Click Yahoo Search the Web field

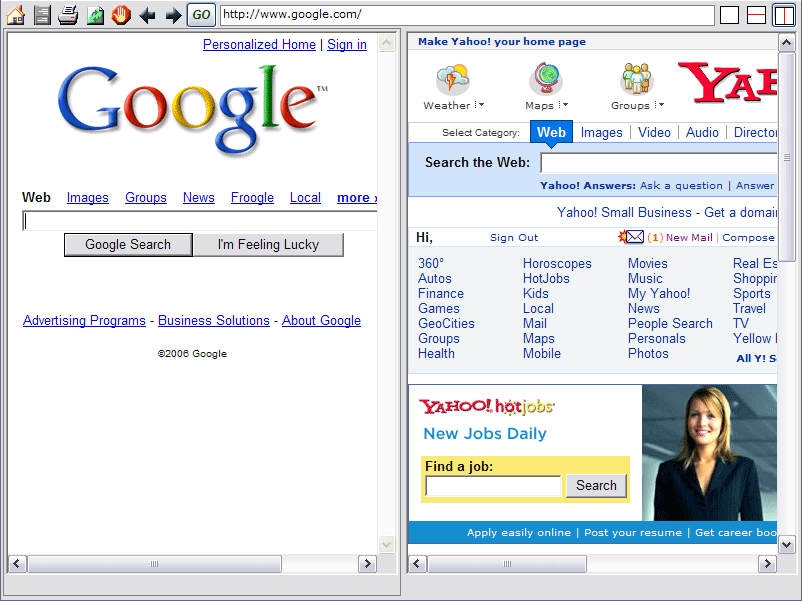click(x=659, y=163)
